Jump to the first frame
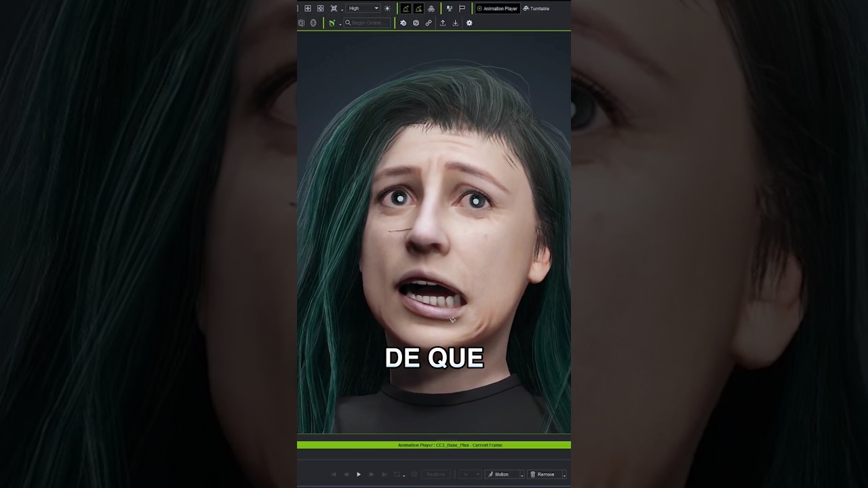Viewport: 868px width, 488px height. (334, 474)
